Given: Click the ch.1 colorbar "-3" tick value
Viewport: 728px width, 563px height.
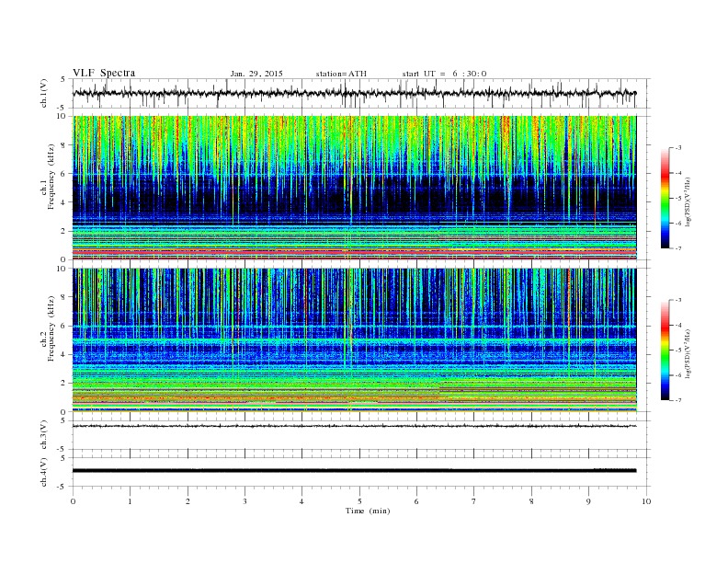Looking at the screenshot, I should (x=677, y=148).
